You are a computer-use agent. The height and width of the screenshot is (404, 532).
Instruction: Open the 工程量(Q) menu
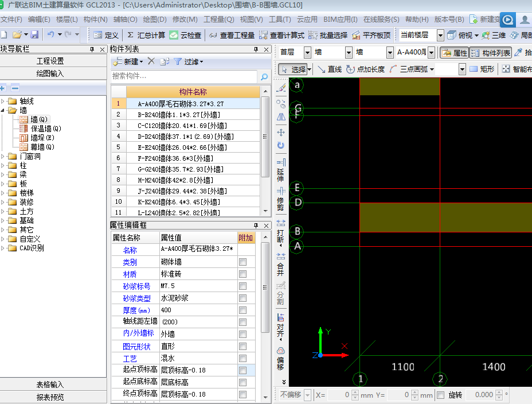tap(218, 20)
